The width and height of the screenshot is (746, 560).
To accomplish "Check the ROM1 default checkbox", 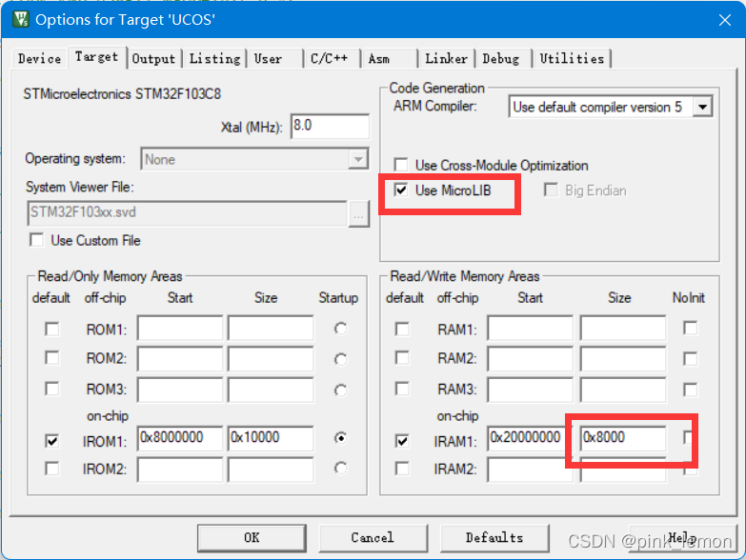I will pos(51,329).
